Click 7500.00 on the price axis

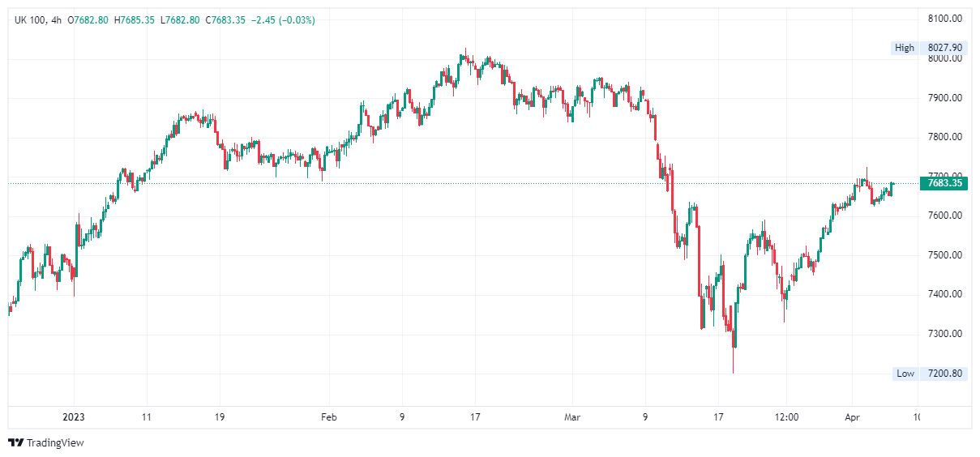(944, 254)
